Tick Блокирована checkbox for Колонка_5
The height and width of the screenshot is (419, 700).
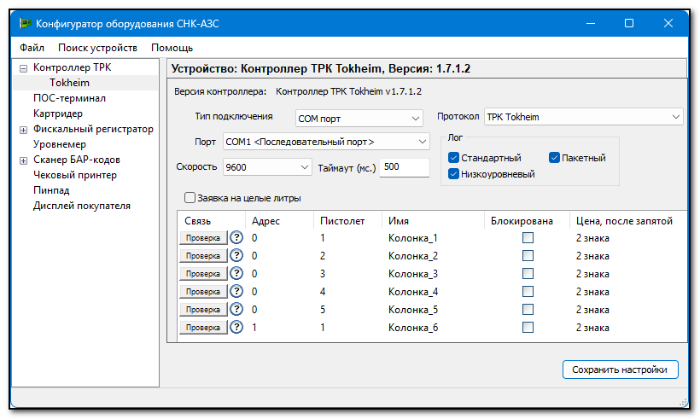(528, 309)
